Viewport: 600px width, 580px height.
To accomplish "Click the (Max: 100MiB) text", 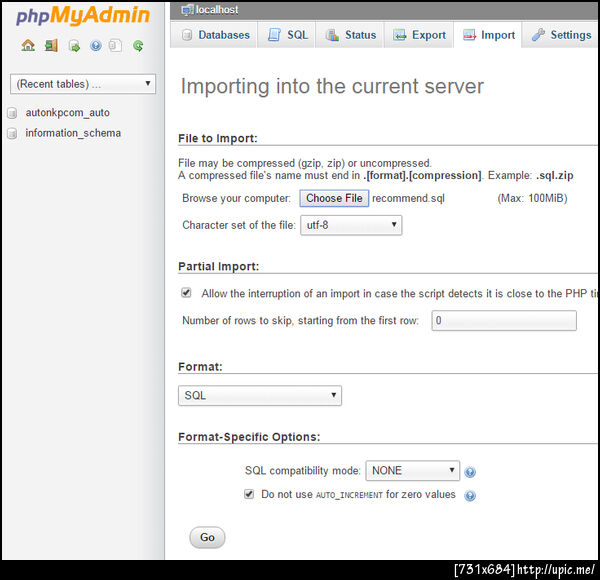I will click(x=532, y=198).
